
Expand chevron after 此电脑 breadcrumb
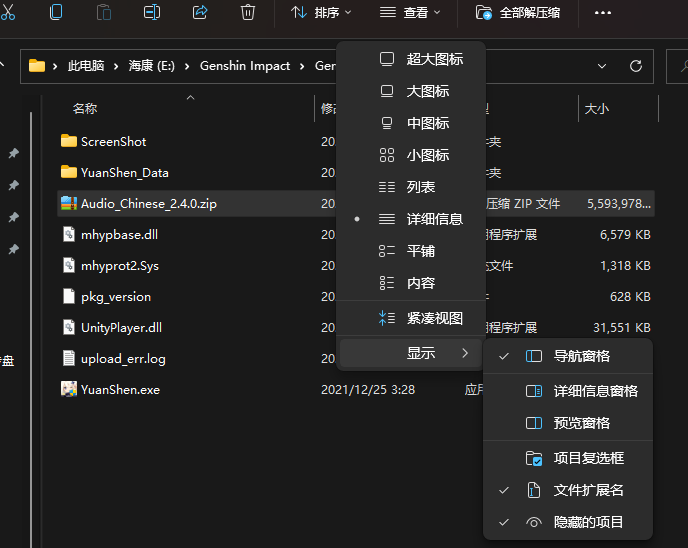coord(116,66)
